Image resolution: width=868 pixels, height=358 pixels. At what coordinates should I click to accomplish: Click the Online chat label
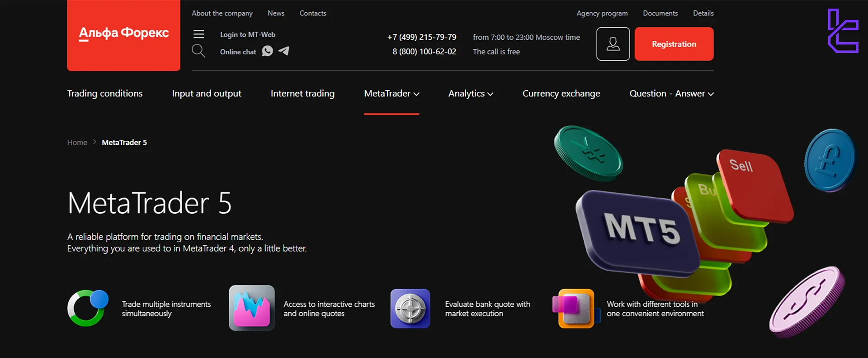tap(238, 52)
